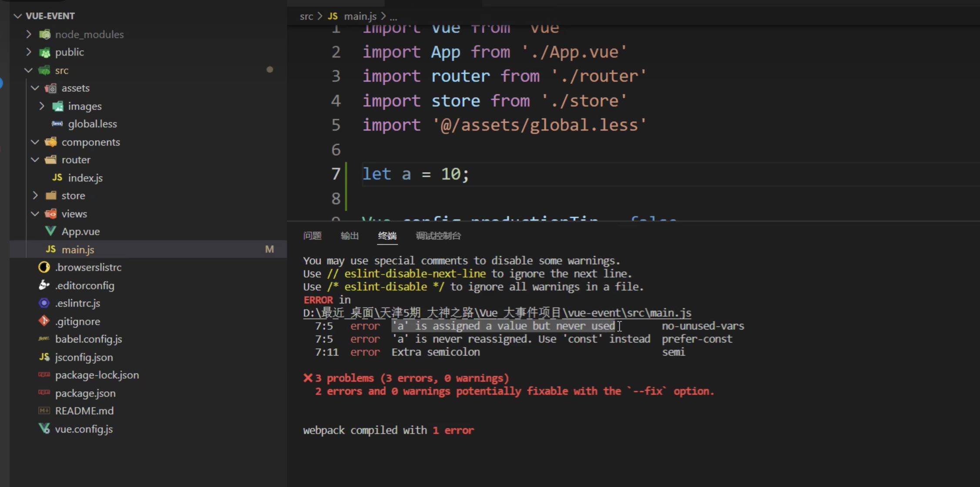The width and height of the screenshot is (980, 487).
Task: Click the src breadcrumb segment
Action: (306, 17)
